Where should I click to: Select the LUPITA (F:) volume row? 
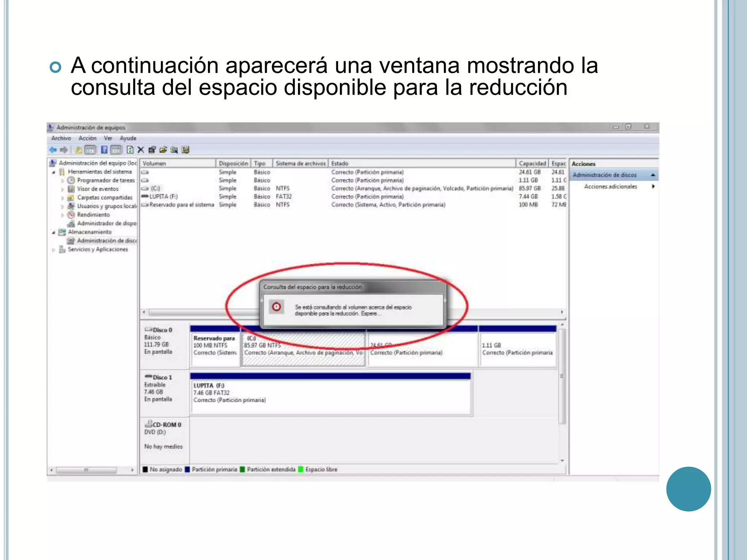click(354, 197)
